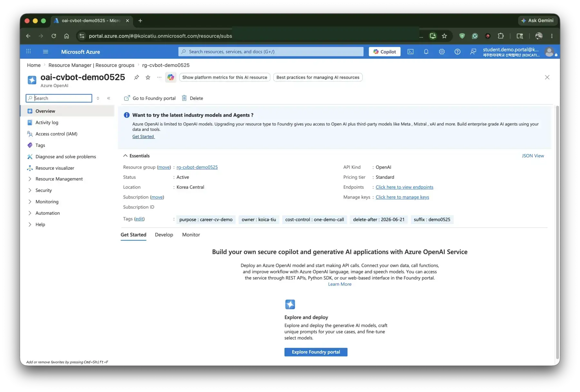Screen dimensions: 580x392
Task: Open JSON View link
Action: coord(533,156)
